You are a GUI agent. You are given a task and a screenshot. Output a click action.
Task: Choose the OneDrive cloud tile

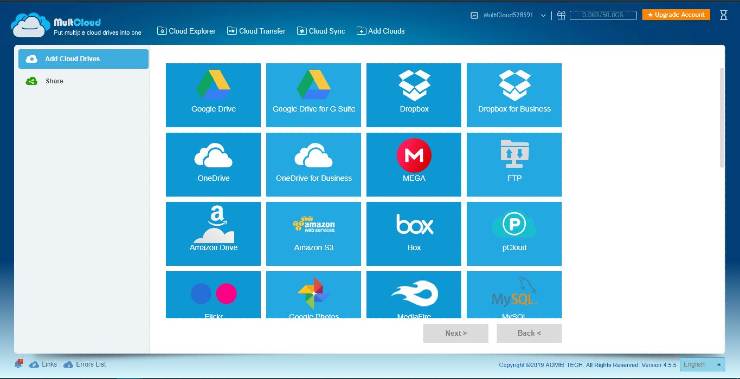pos(213,164)
